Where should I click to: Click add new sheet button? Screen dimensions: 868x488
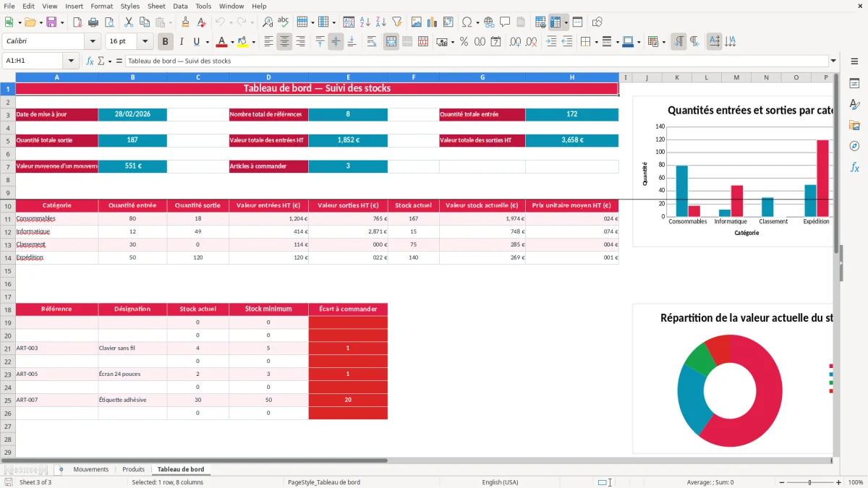tap(61, 469)
